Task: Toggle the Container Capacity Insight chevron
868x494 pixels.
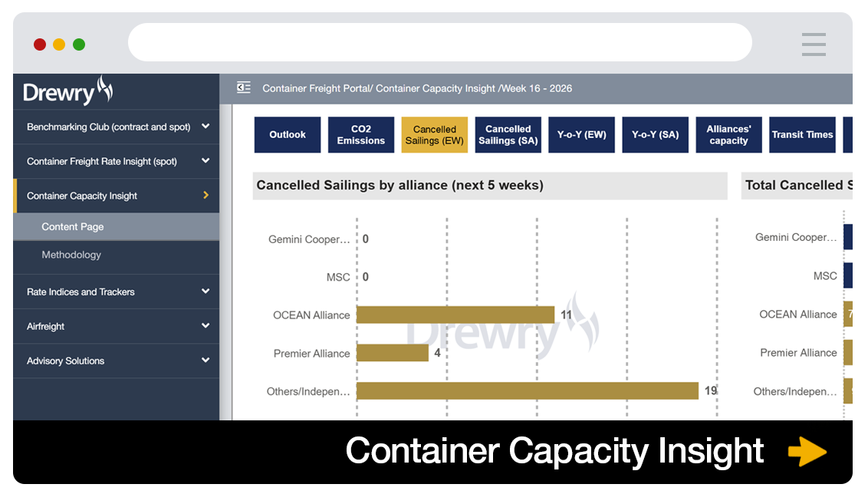Action: click(206, 195)
